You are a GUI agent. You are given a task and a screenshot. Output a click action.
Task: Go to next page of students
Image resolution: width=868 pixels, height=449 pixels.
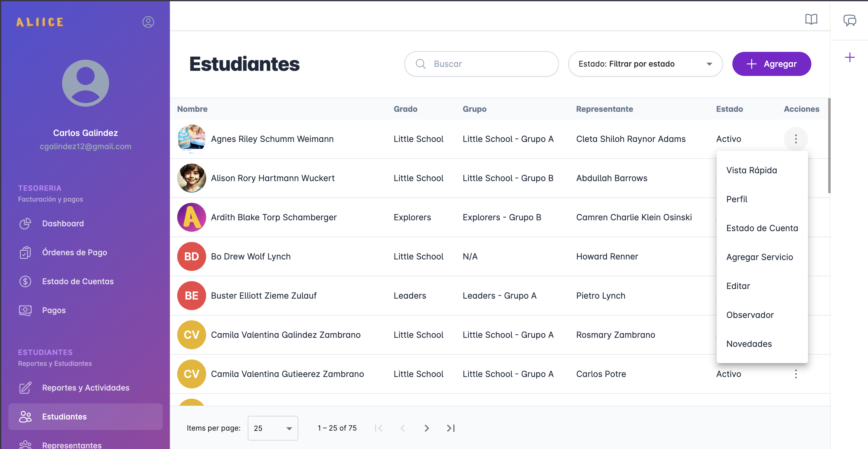(426, 428)
